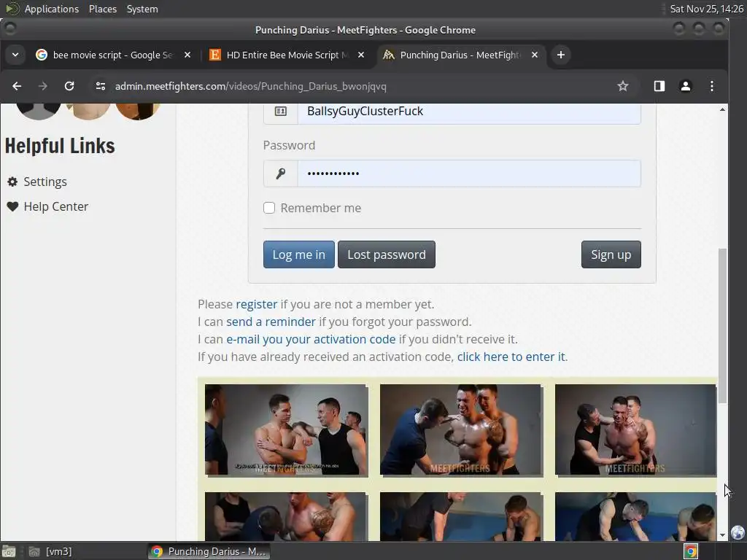Image resolution: width=747 pixels, height=560 pixels.
Task: Click the Log me in button
Action: point(298,254)
